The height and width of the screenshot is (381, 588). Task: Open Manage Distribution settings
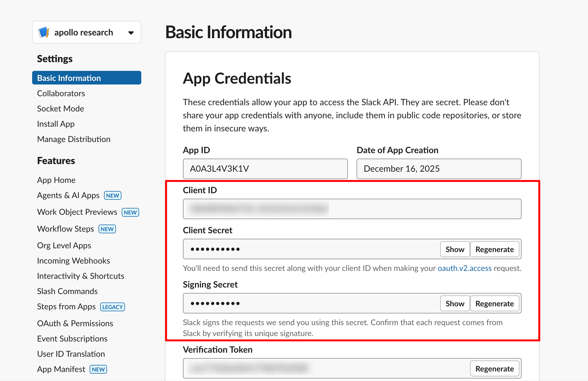pos(73,139)
